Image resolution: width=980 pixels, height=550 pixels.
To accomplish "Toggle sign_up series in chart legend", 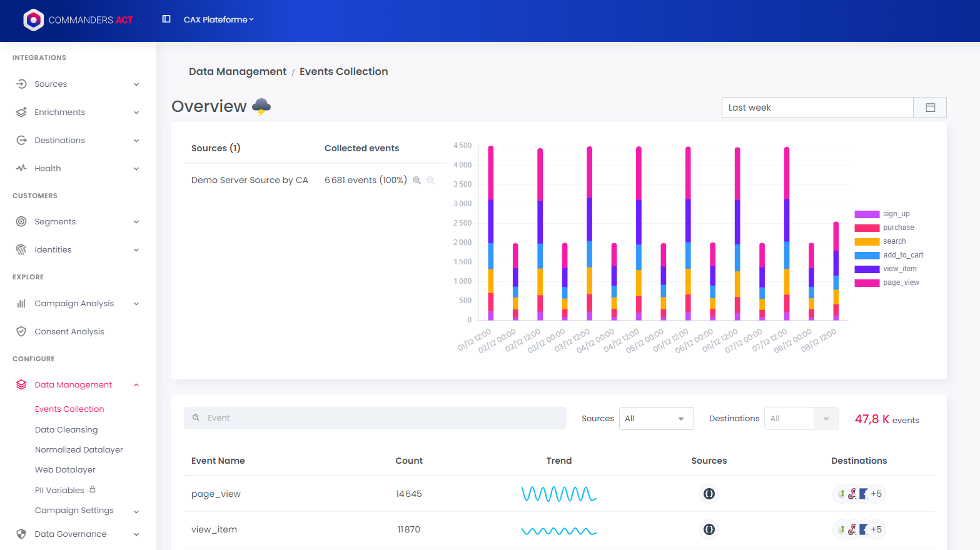I will tap(896, 214).
